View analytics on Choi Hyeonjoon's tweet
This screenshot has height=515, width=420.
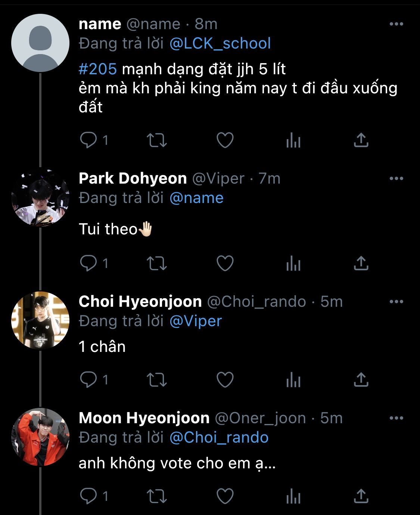293,380
